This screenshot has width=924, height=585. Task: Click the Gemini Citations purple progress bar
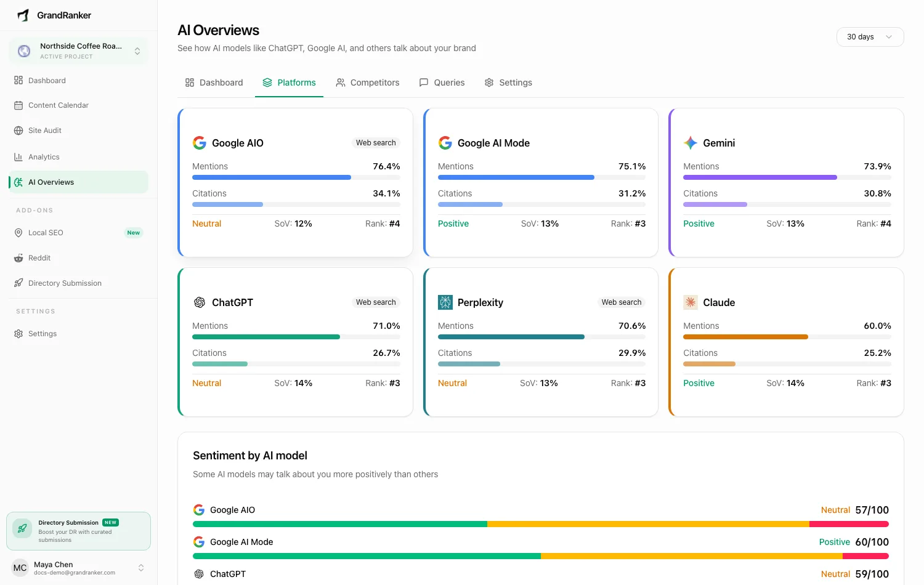tap(787, 204)
